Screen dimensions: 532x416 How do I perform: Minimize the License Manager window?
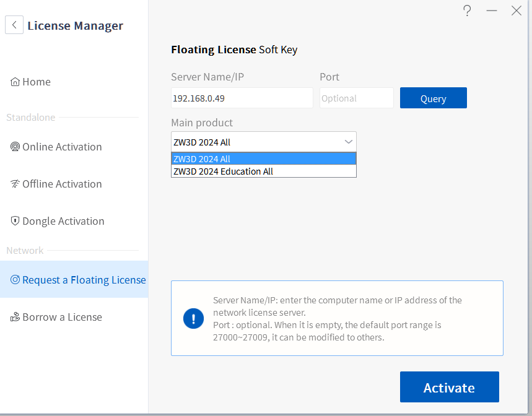tap(492, 11)
